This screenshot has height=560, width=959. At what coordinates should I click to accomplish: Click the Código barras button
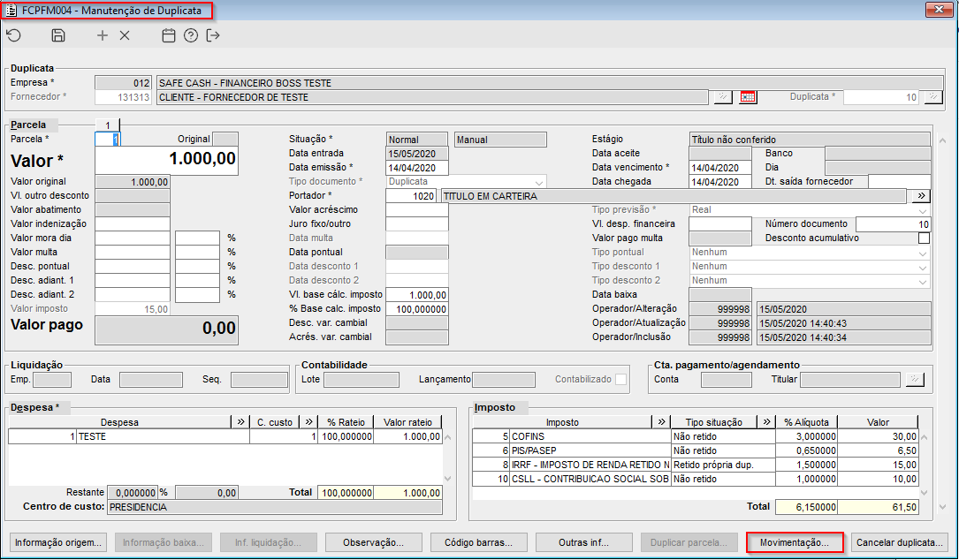tap(478, 543)
